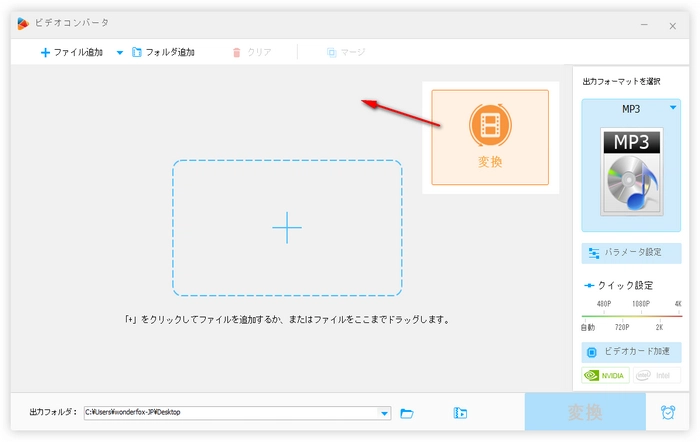The height and width of the screenshot is (442, 700).
Task: Open the ファイル追加 dropdown arrow
Action: (120, 52)
